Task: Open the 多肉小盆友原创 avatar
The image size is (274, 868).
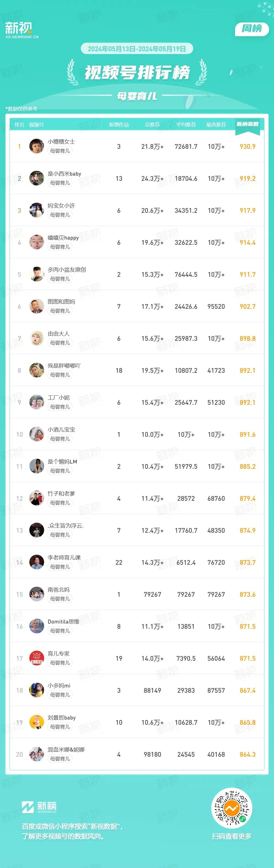Action: click(36, 274)
